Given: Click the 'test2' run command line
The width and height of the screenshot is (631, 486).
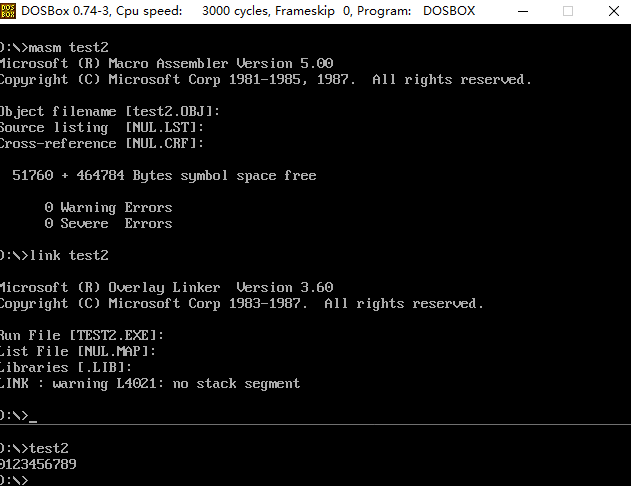Looking at the screenshot, I should 34,448.
